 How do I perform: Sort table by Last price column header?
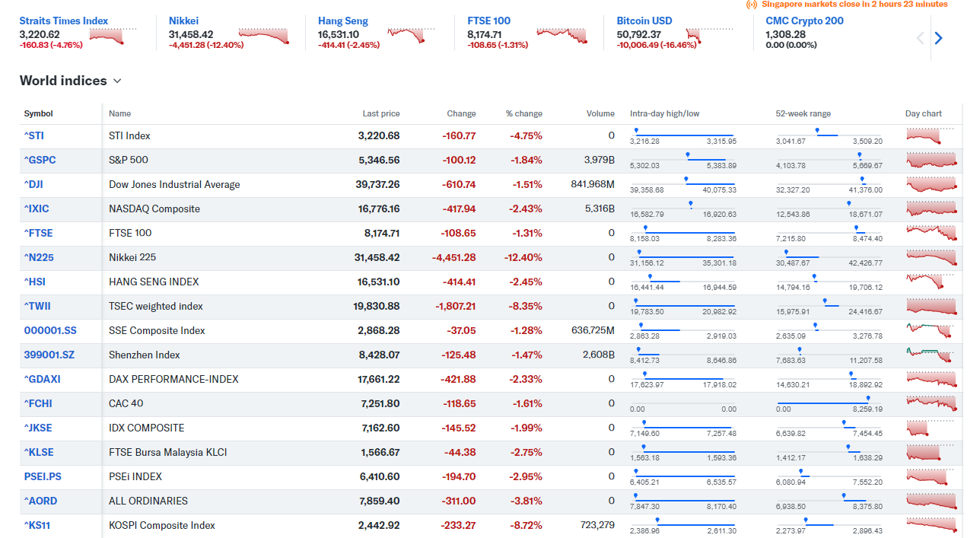[380, 113]
